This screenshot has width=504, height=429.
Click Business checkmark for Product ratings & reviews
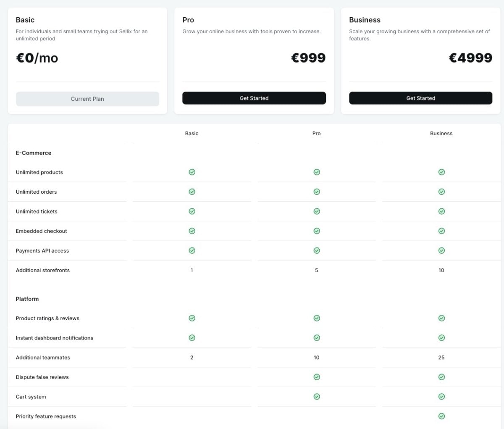441,318
